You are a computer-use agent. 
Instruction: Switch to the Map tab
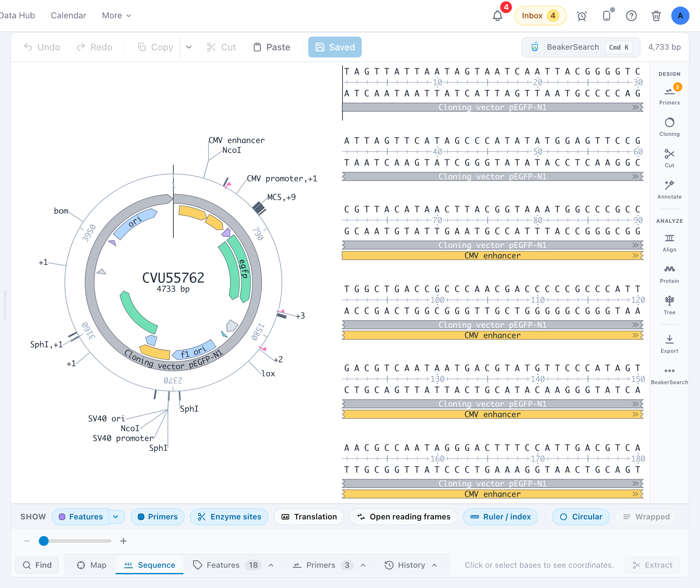coord(91,565)
